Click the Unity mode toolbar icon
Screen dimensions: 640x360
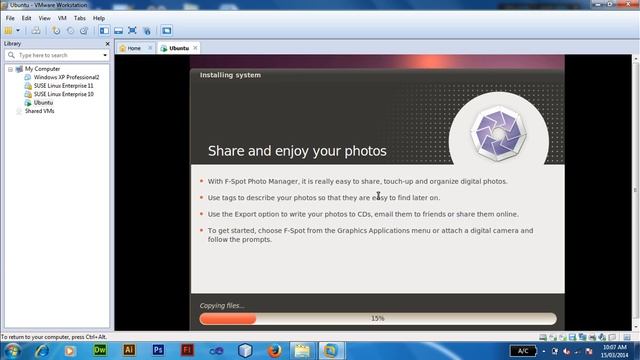point(147,31)
